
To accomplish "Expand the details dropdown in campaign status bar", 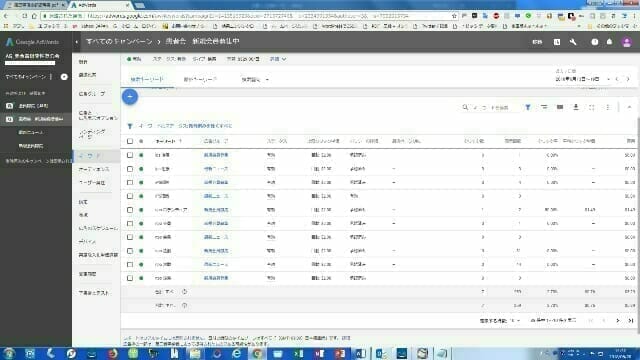I will pyautogui.click(x=278, y=59).
